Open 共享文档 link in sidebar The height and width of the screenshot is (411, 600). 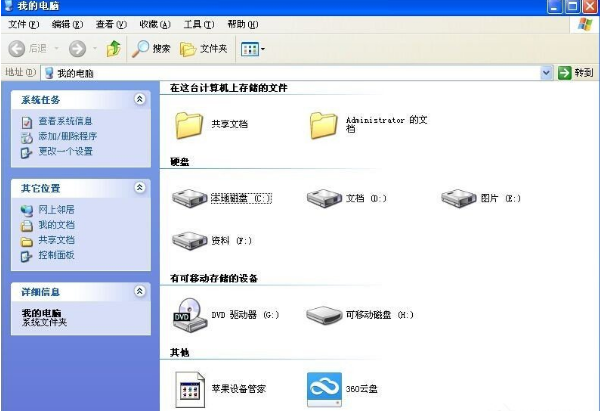56,240
